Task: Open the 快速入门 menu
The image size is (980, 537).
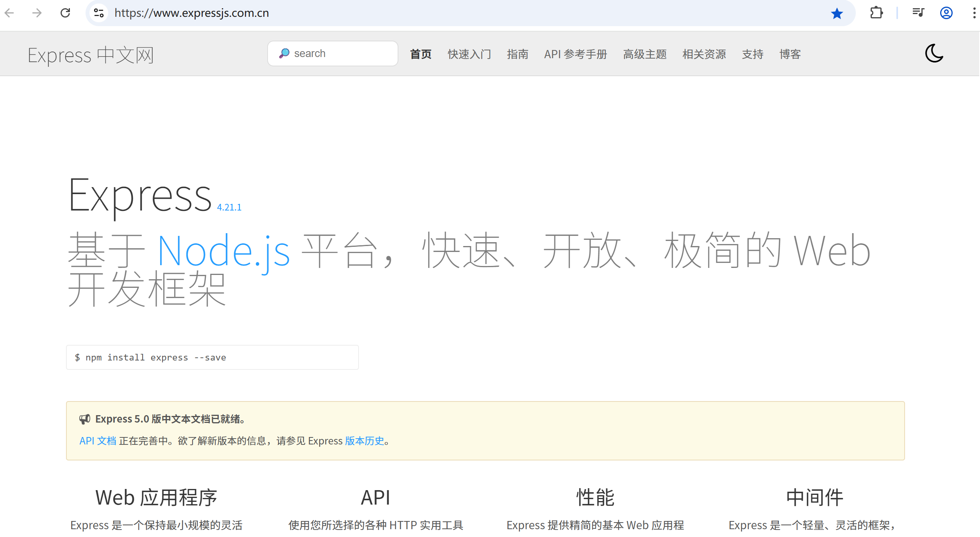Action: 469,54
